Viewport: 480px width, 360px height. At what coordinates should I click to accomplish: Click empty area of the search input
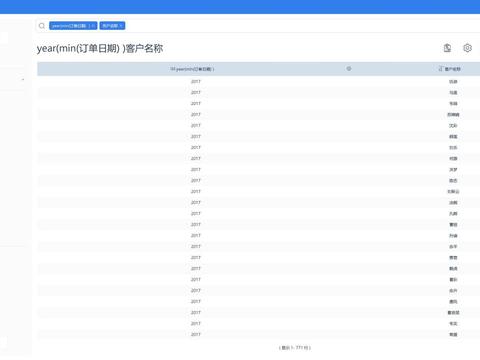(x=300, y=26)
